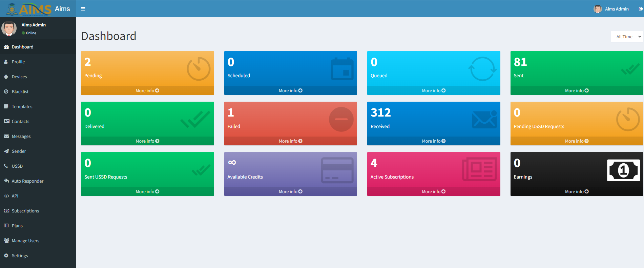Open More info on the Pending card
This screenshot has width=644, height=268.
147,91
